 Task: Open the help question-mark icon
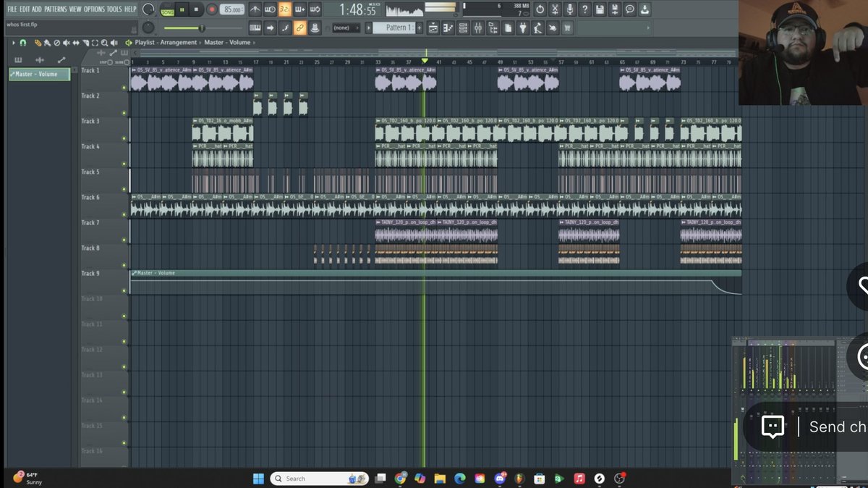click(x=585, y=9)
